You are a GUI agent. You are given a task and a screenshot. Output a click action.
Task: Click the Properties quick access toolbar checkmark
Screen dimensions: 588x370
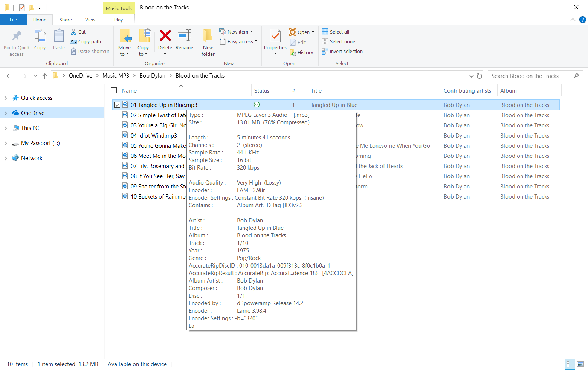click(22, 8)
